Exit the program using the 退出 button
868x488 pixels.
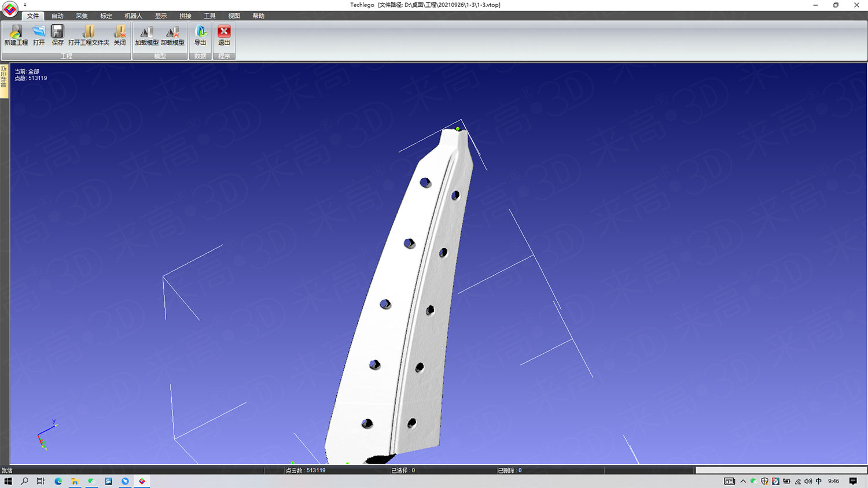224,35
